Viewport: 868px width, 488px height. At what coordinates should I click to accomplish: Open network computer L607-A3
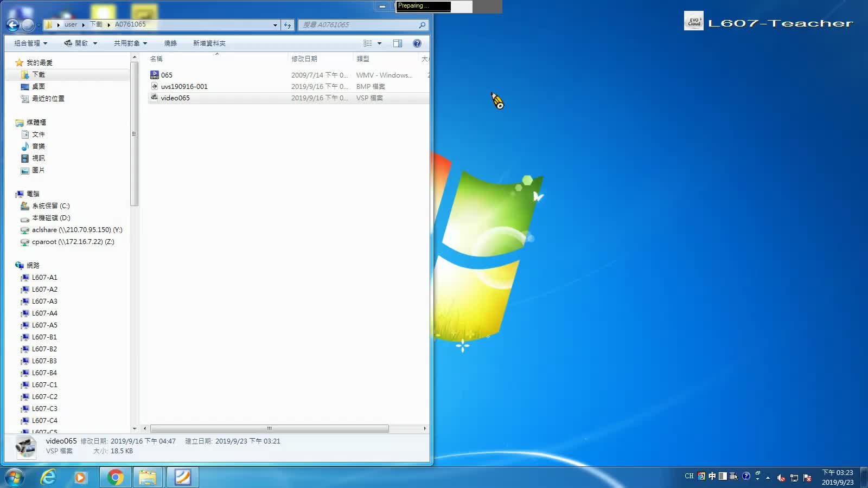[44, 301]
